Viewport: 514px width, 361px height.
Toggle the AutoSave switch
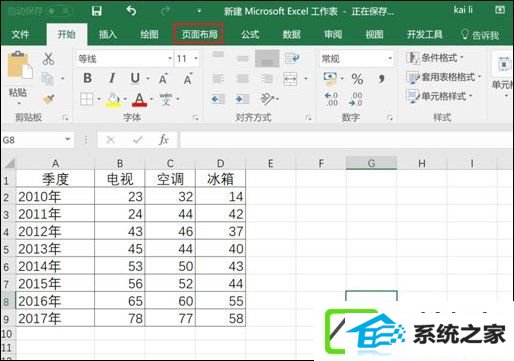tap(59, 11)
